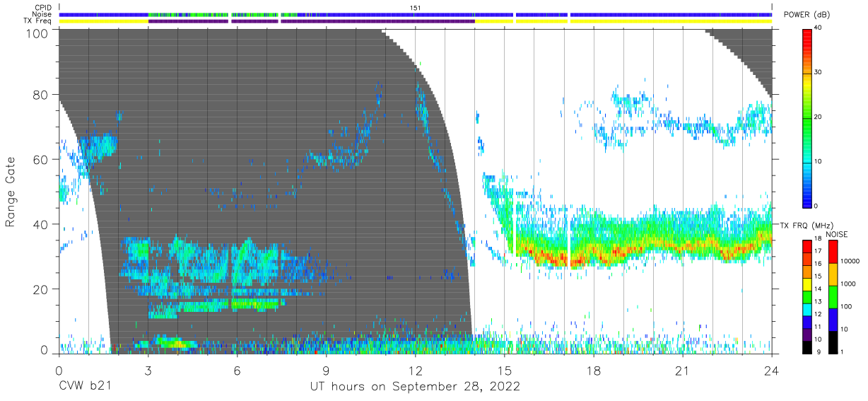Click the x-axis tick label '9'
Screen dimensions: 868x401
(326, 370)
